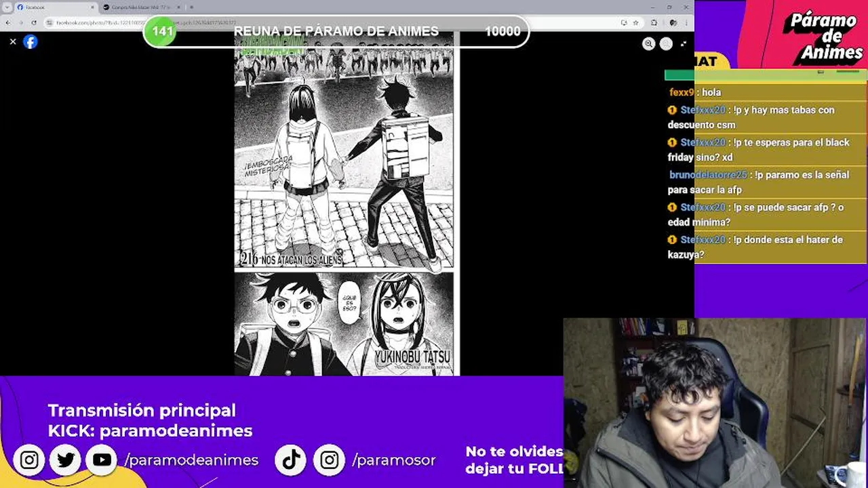Screen dimensions: 868x488
Task: Click the /paramodeanimes handle text
Action: pos(191,460)
